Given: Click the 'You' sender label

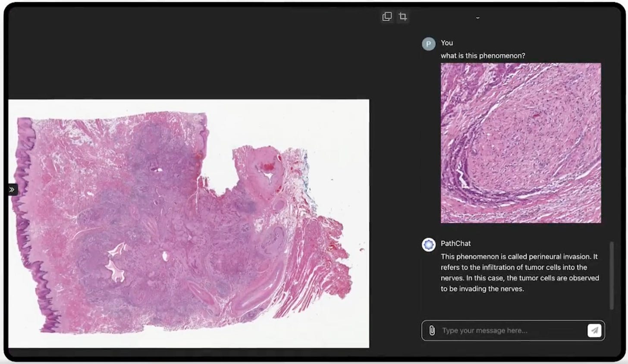Looking at the screenshot, I should click(447, 43).
